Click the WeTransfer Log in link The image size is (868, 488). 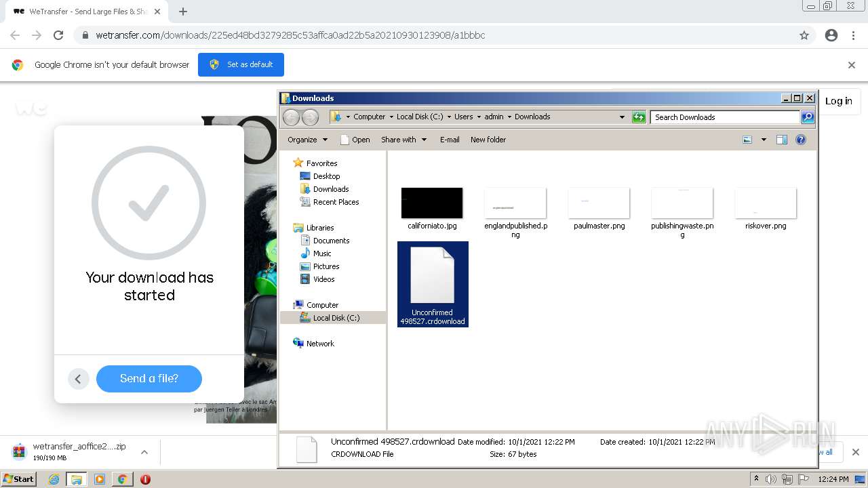click(x=839, y=101)
